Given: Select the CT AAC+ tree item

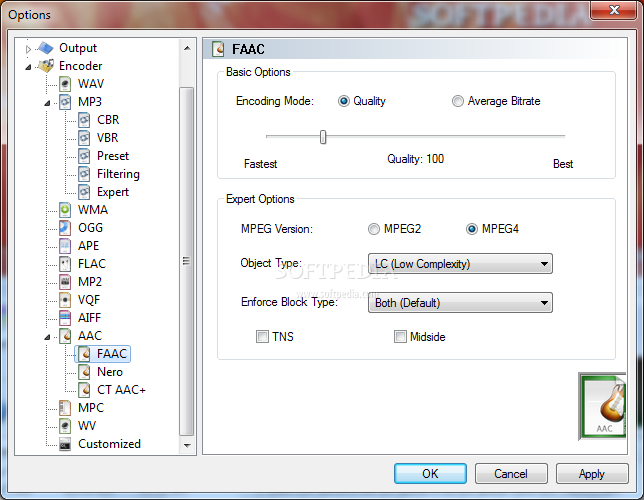Looking at the screenshot, I should (x=121, y=390).
